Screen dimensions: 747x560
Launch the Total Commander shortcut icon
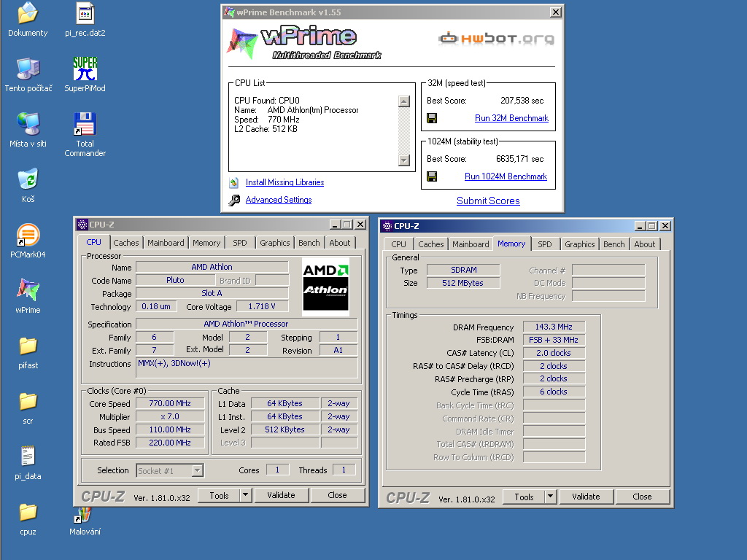pos(85,124)
